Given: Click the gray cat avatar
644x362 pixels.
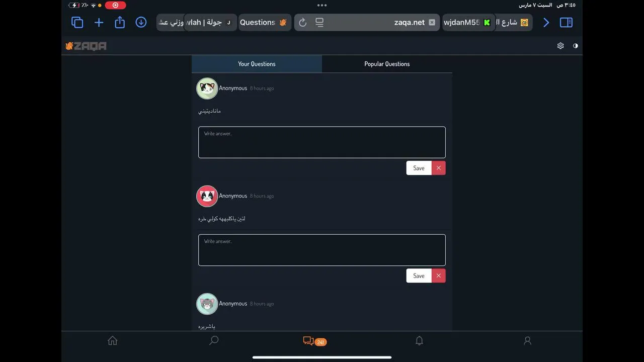Looking at the screenshot, I should pos(207,304).
